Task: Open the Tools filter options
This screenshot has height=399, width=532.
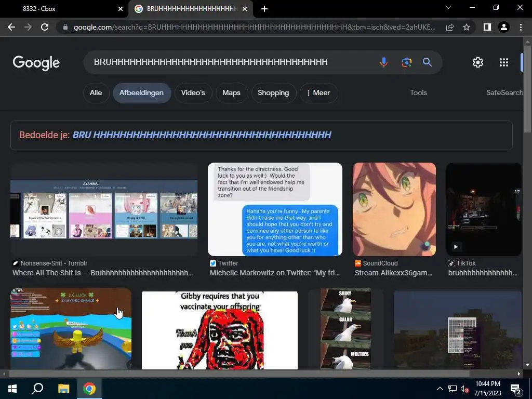Action: tap(418, 92)
